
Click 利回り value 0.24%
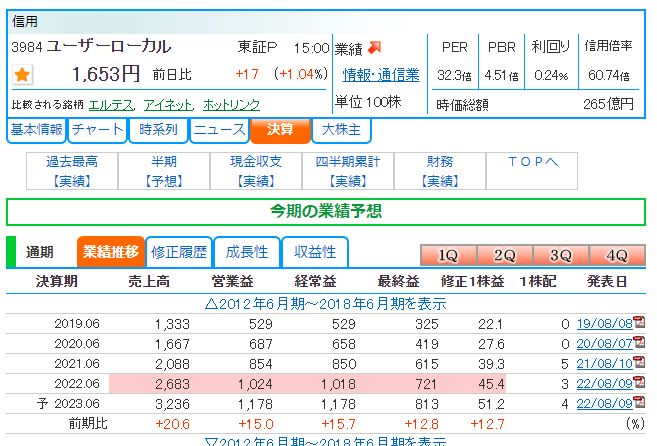pyautogui.click(x=551, y=76)
